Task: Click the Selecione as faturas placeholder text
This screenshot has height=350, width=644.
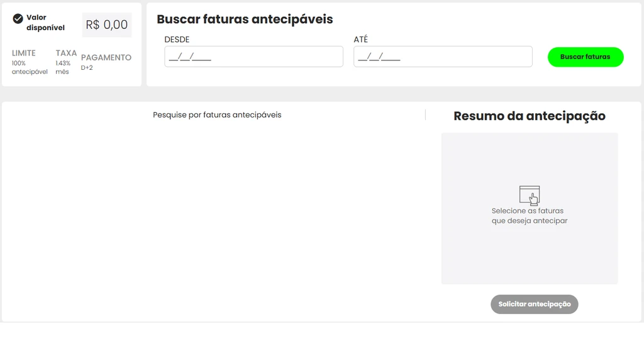Action: 530,216
